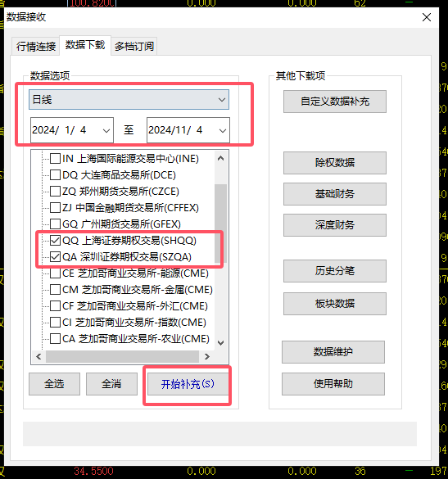
Task: Click 开始补充(S) to start download
Action: pos(188,384)
